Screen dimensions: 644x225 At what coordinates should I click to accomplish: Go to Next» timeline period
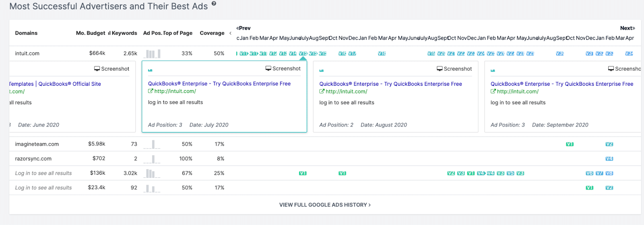tap(627, 28)
